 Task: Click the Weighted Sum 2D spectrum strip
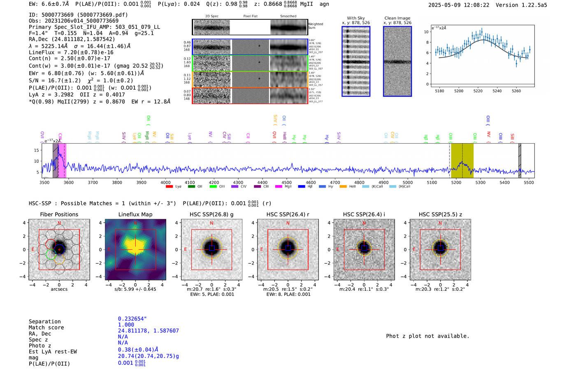click(250, 27)
